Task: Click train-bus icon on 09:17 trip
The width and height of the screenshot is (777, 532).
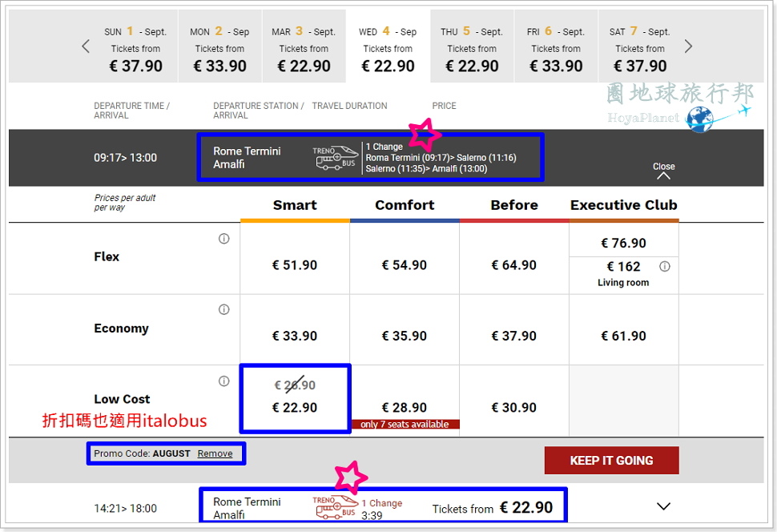Action: [x=336, y=158]
